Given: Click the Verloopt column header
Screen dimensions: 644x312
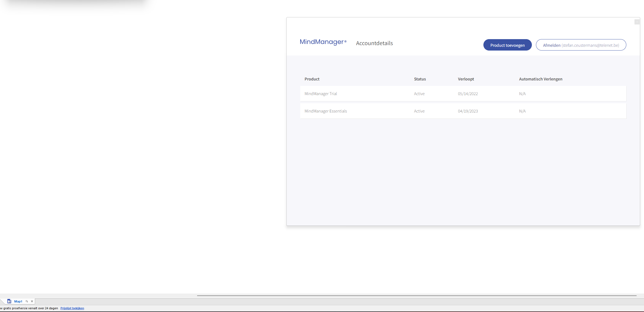Looking at the screenshot, I should point(466,79).
